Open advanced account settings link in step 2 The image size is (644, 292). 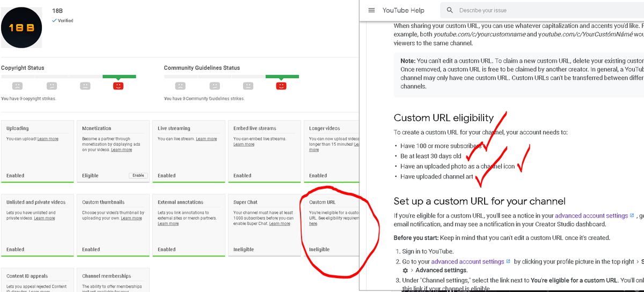click(x=467, y=261)
